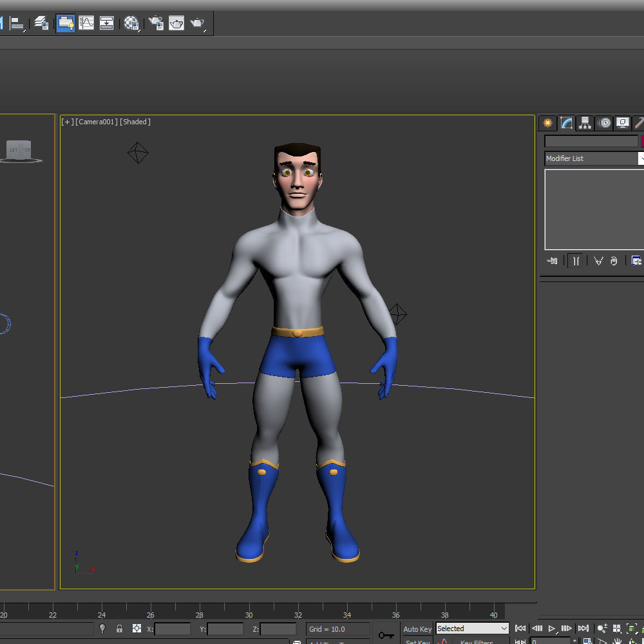This screenshot has height=644, width=644.
Task: Toggle Show End Result
Action: point(576,261)
